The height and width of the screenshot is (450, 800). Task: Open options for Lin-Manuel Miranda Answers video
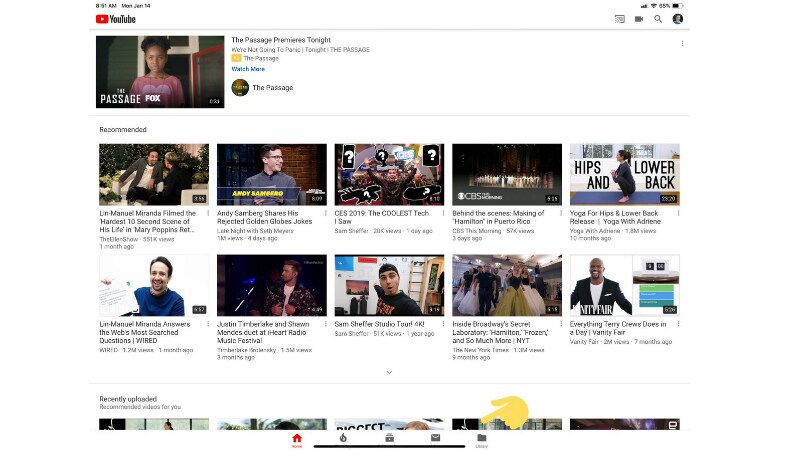tap(208, 324)
